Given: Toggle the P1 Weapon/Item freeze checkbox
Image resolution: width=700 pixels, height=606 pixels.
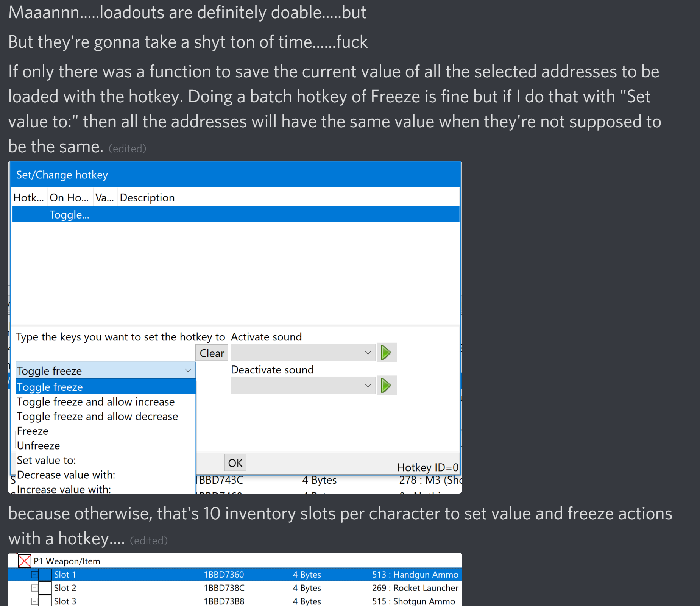Looking at the screenshot, I should pyautogui.click(x=25, y=561).
